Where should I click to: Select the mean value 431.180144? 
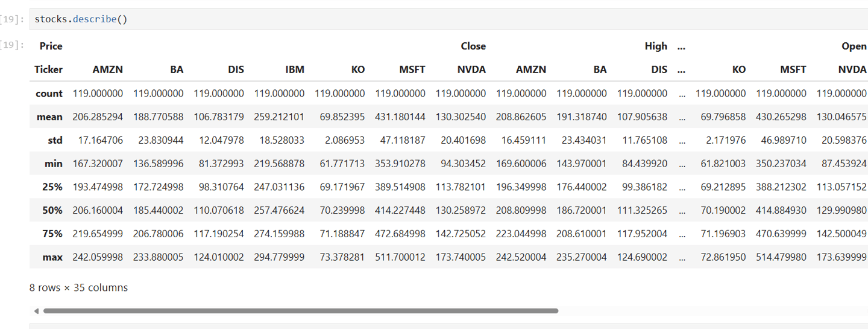pos(400,117)
